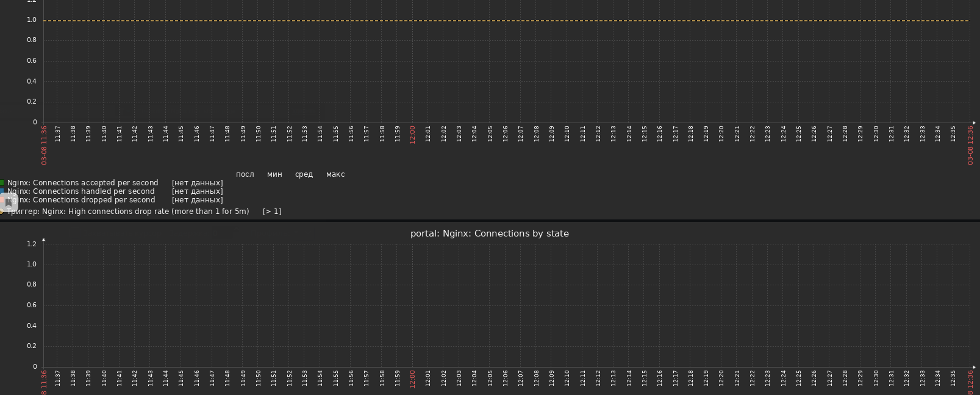This screenshot has height=395, width=980.
Task: Click the red 12:00 marker under the Connections by state graph
Action: tap(412, 379)
